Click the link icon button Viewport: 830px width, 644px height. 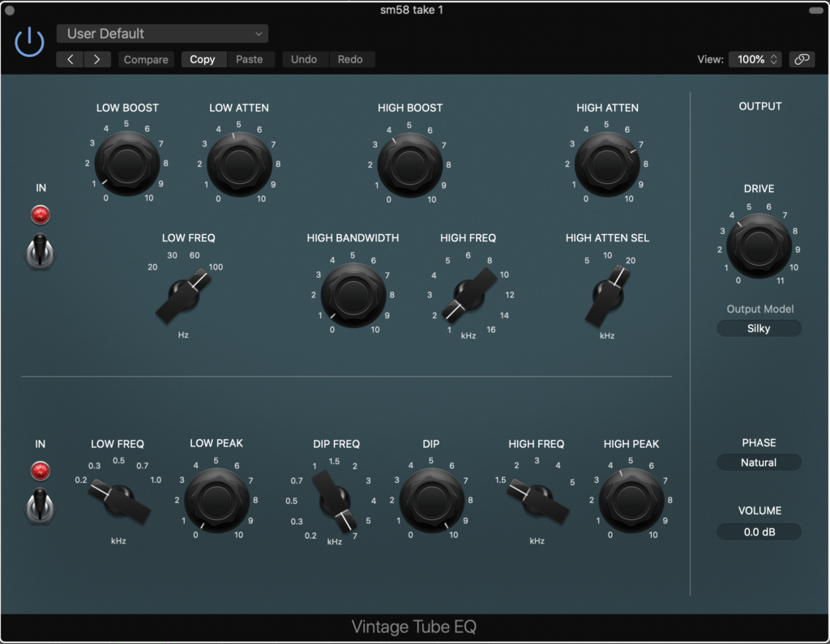[802, 59]
